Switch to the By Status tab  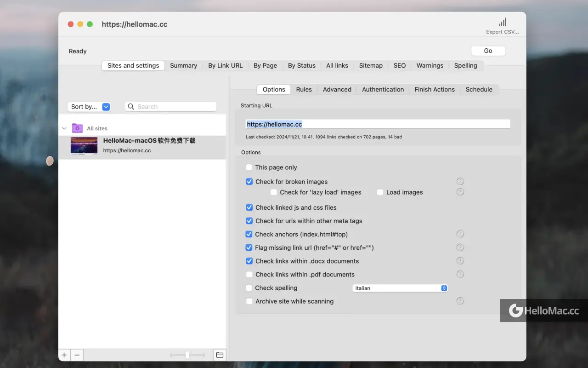pyautogui.click(x=301, y=66)
